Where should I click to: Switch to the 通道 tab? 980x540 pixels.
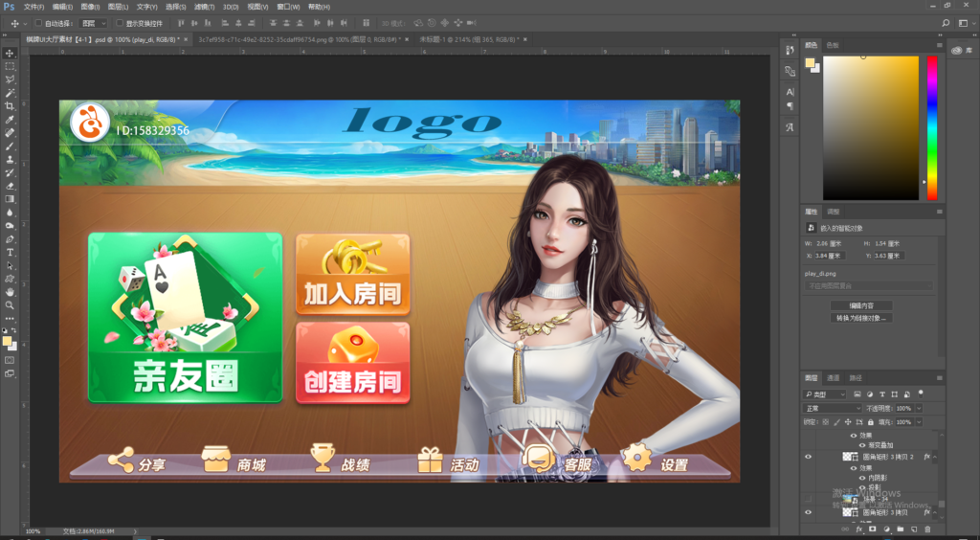point(834,378)
